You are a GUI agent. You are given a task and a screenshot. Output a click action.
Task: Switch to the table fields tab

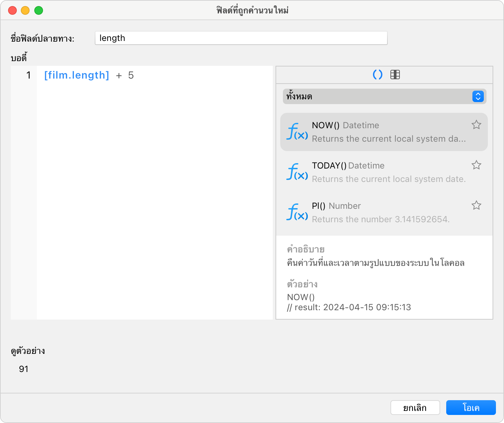tap(395, 75)
